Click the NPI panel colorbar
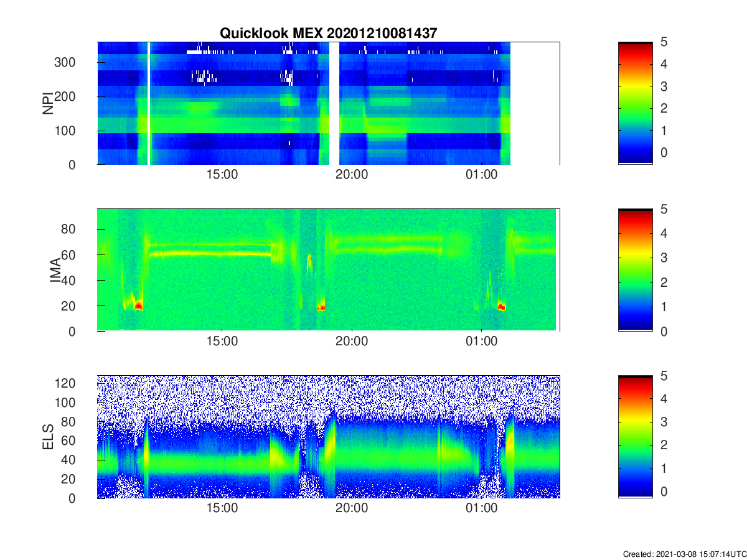This screenshot has height=560, width=747. [x=635, y=103]
